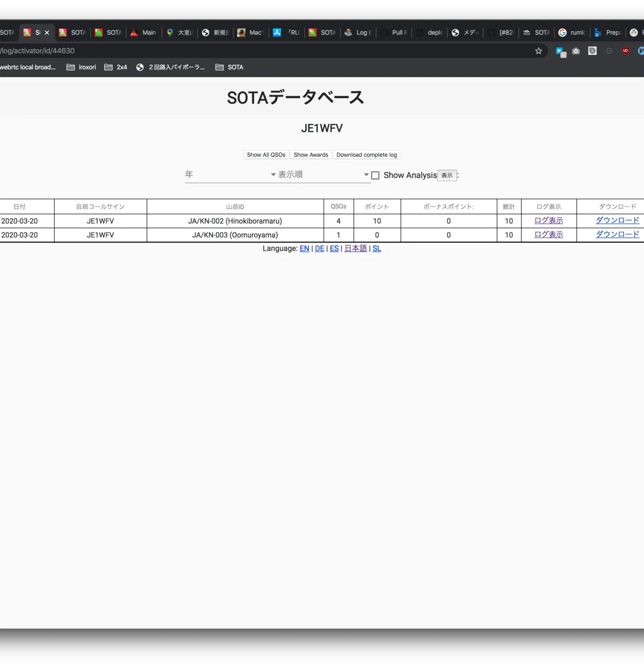This screenshot has width=644, height=667.
Task: Click the address bar URL field
Action: (x=252, y=51)
